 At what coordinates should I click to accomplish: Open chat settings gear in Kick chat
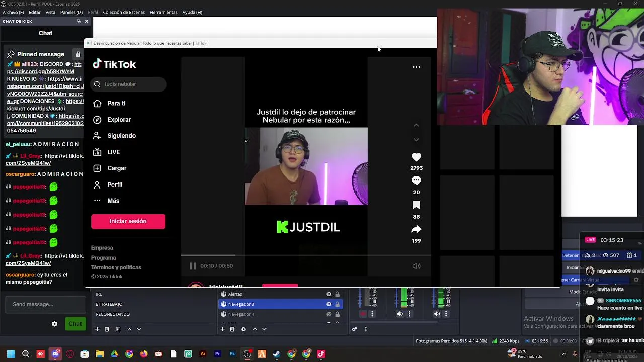click(54, 324)
